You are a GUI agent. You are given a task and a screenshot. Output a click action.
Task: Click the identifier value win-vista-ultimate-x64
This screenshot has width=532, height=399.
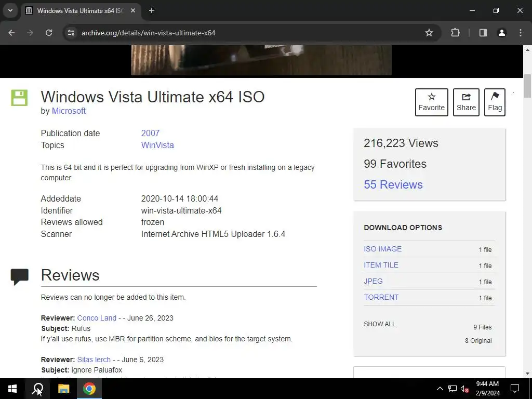[181, 210]
